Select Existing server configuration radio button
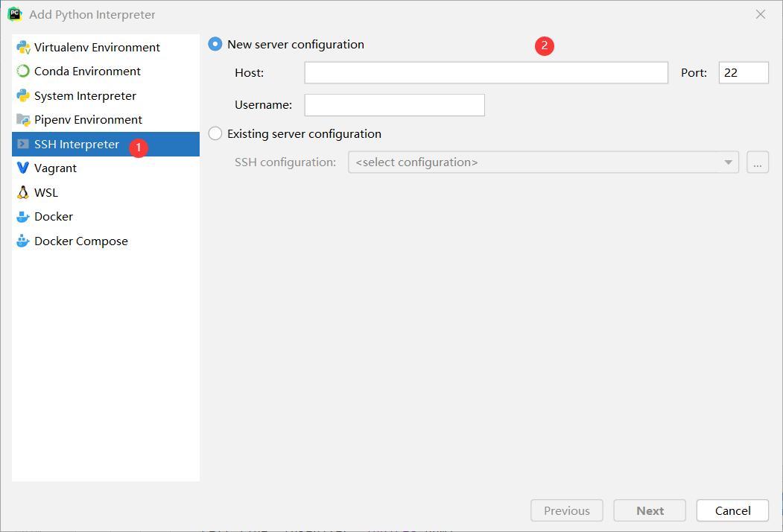The image size is (783, 532). 215,133
